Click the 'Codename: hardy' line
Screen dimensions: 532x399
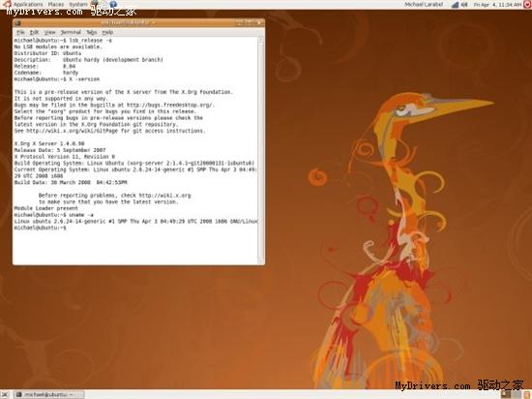(46, 73)
